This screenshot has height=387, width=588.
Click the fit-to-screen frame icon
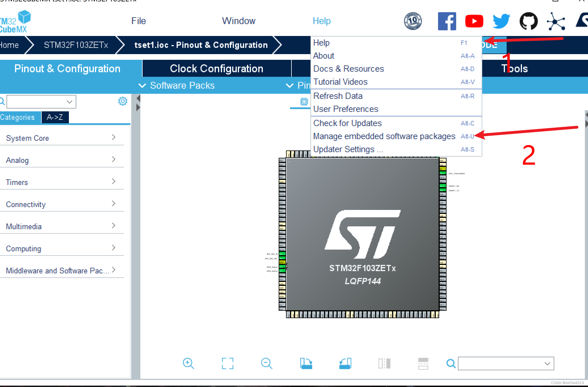tap(227, 363)
